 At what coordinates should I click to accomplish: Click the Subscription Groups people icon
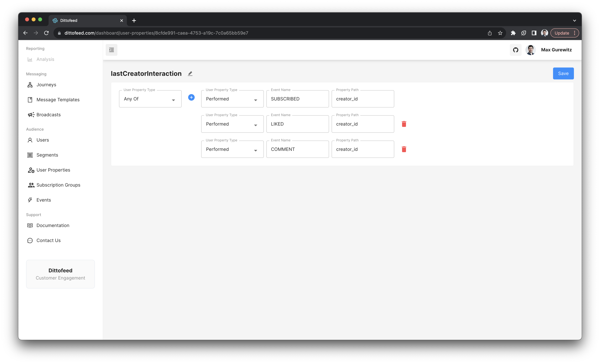[31, 185]
